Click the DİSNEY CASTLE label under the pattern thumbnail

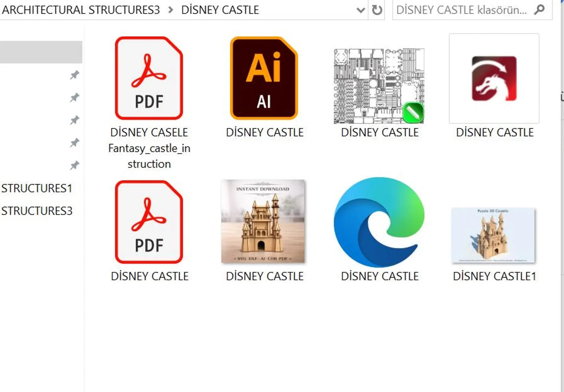tap(380, 132)
